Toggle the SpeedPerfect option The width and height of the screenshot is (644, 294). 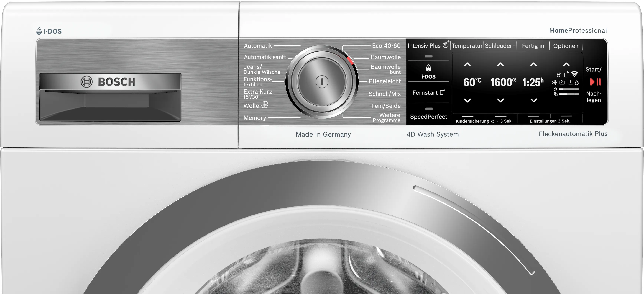(x=428, y=116)
